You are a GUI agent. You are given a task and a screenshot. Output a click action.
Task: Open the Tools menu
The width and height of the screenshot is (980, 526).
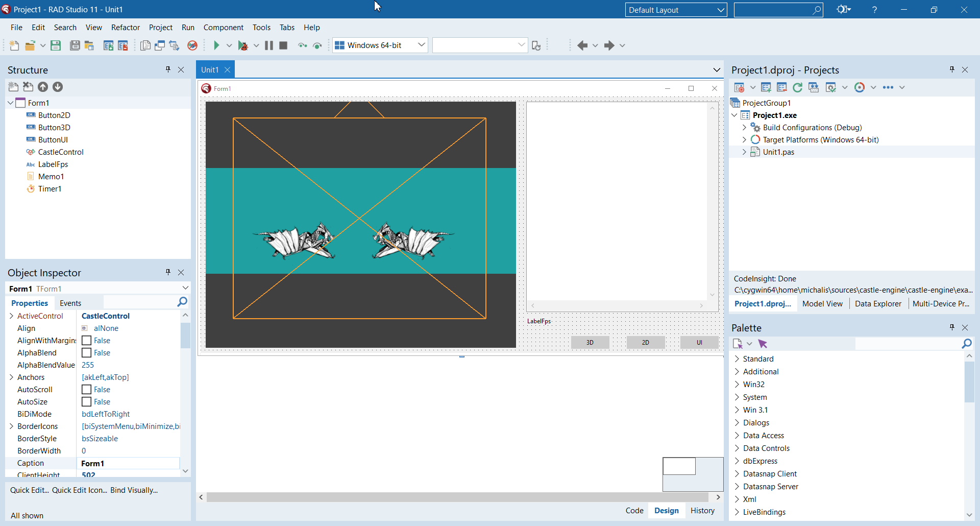tap(261, 28)
